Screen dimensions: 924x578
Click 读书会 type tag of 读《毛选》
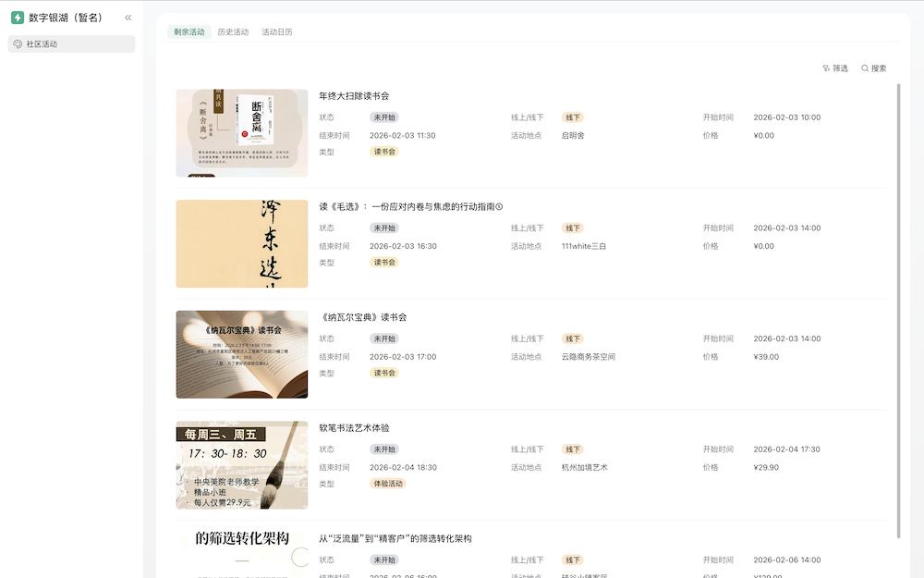pyautogui.click(x=384, y=262)
